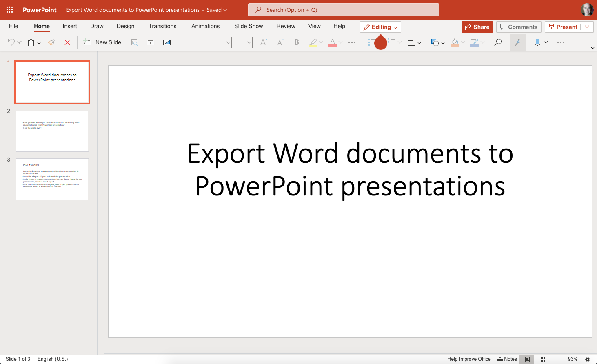
Task: Click the red font color swatch
Action: pos(332,42)
